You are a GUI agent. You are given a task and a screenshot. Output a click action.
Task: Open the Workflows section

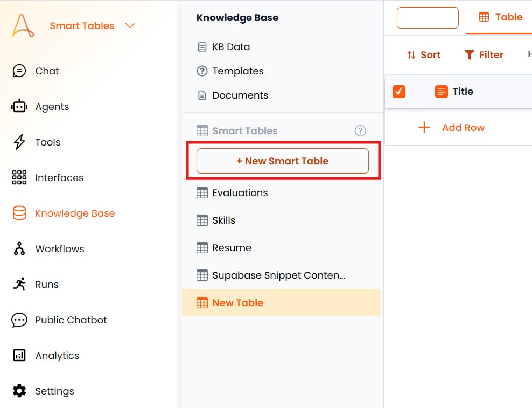tap(59, 248)
